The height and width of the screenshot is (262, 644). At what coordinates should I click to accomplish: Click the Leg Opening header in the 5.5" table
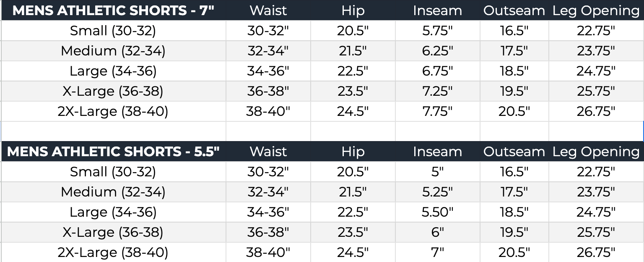coord(596,152)
